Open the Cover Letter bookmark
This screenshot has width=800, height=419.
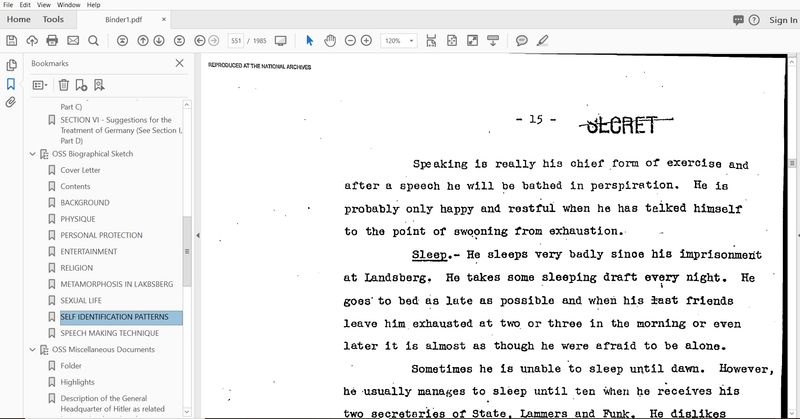(x=80, y=170)
